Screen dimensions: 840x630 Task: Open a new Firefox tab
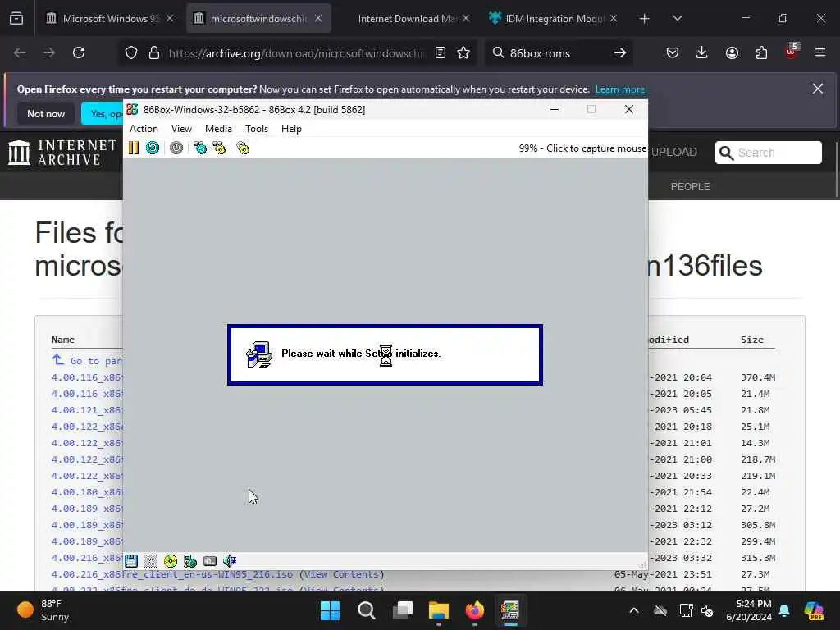point(645,19)
